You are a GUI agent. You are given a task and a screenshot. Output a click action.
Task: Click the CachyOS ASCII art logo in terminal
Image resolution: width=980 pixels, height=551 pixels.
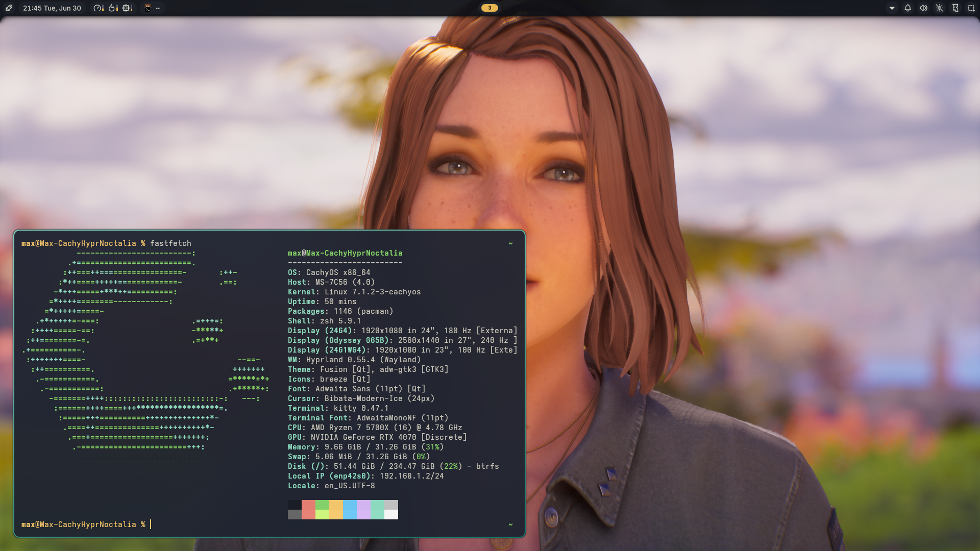[x=145, y=355]
